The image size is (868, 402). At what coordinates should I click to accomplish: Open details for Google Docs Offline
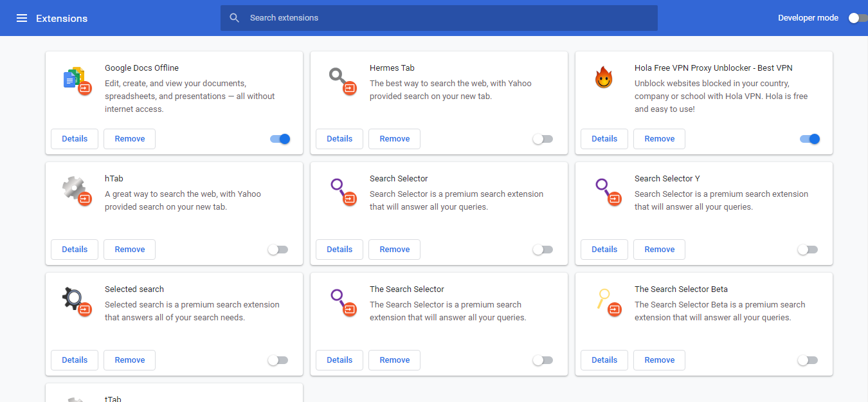click(x=74, y=138)
